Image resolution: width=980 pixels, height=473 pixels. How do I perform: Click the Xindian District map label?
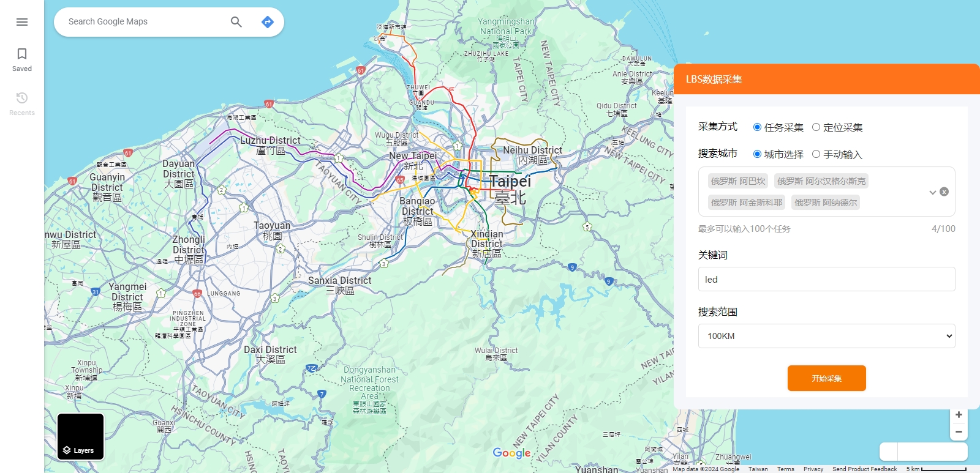(x=487, y=244)
